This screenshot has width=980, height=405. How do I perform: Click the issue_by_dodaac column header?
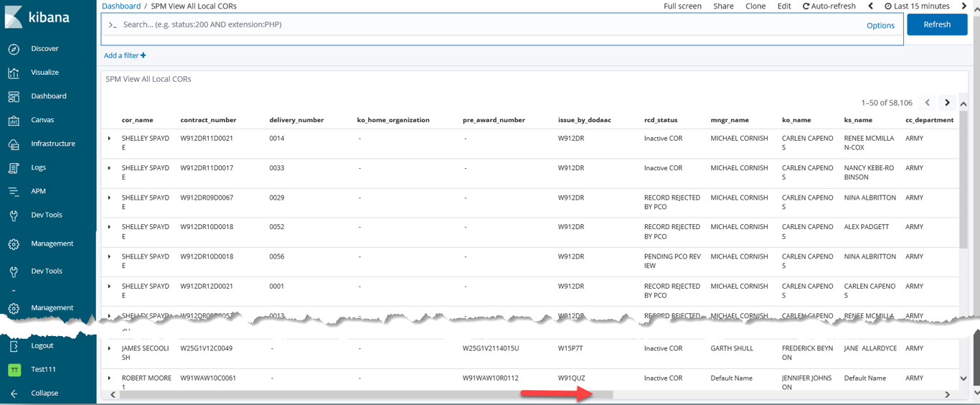584,120
